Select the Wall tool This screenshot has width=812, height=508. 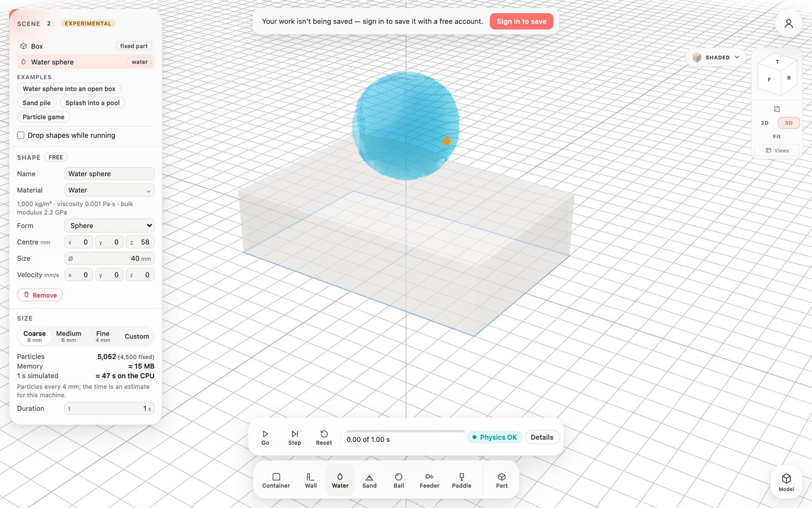(x=311, y=481)
